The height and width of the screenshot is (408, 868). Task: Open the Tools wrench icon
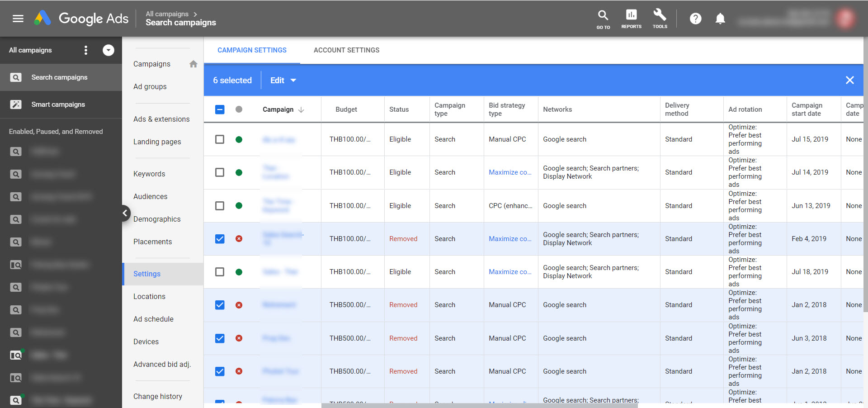coord(660,18)
